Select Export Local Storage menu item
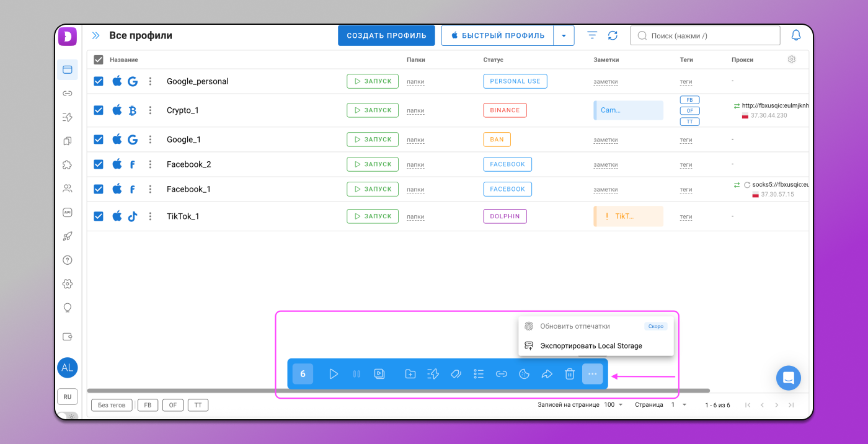The height and width of the screenshot is (444, 868). tap(590, 346)
